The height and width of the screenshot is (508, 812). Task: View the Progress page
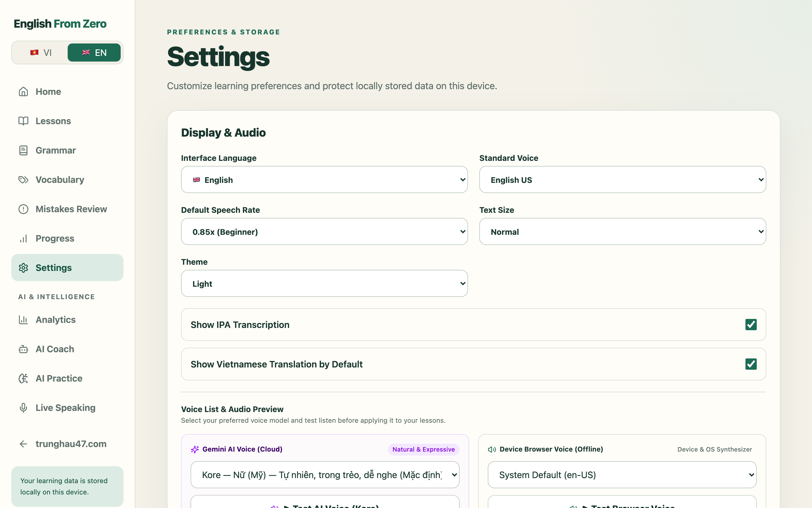[x=67, y=238]
